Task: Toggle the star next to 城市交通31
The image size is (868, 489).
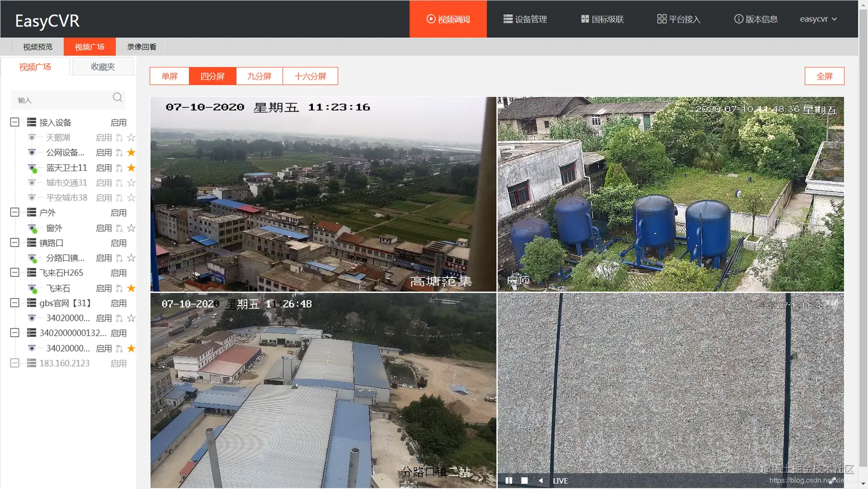Action: coord(131,182)
